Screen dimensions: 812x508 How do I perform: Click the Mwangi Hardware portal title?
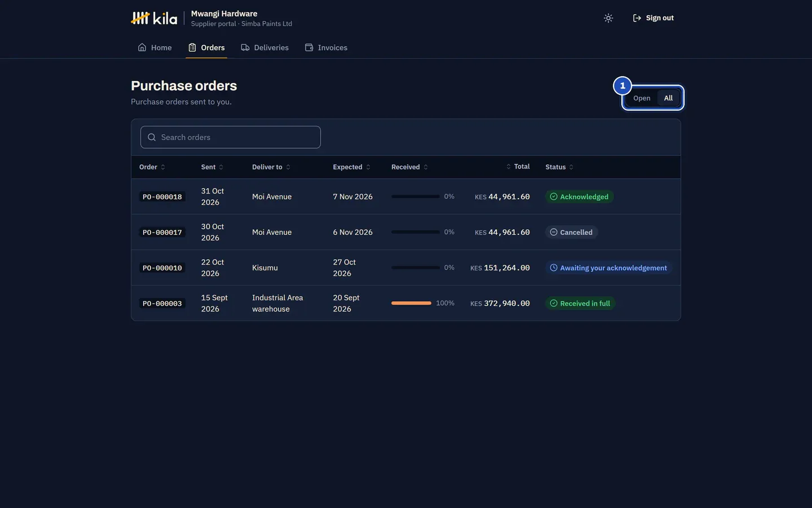(224, 14)
